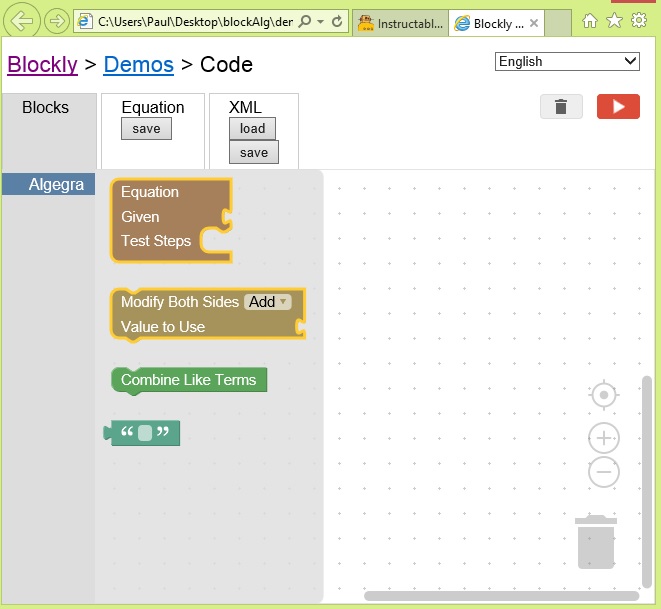Follow the Demos breadcrumb link
This screenshot has height=609, width=661.
[139, 65]
